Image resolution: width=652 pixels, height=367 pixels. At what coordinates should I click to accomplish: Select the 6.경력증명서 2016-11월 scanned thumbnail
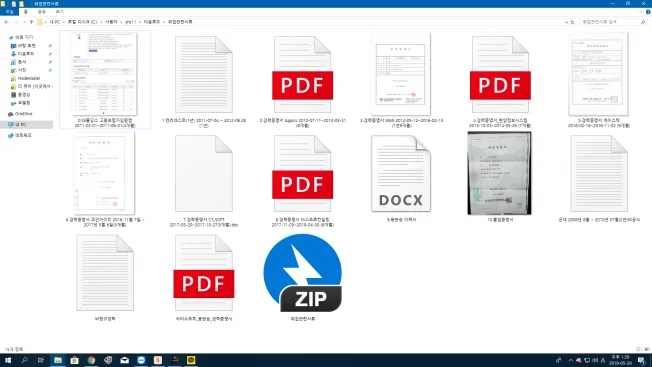105,173
